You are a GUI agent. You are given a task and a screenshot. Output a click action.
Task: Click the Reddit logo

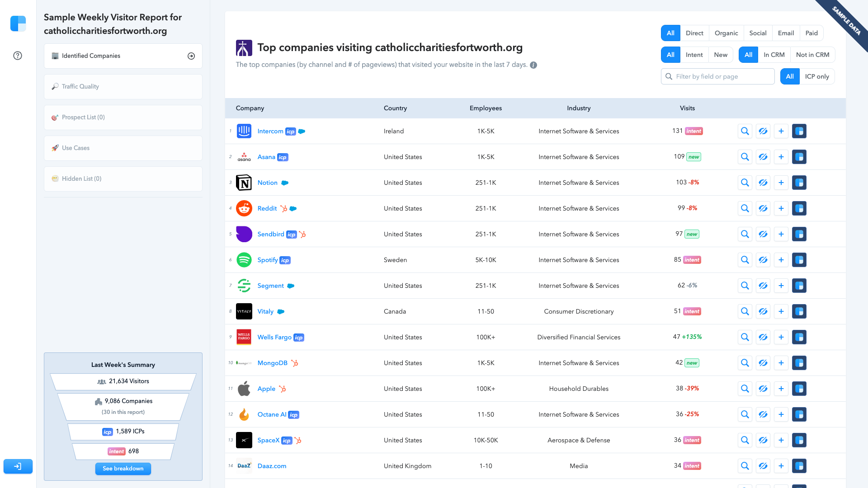pos(244,208)
